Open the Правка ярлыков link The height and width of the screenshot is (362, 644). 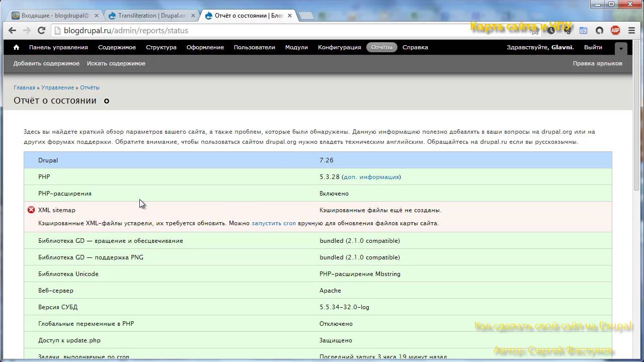pyautogui.click(x=598, y=63)
